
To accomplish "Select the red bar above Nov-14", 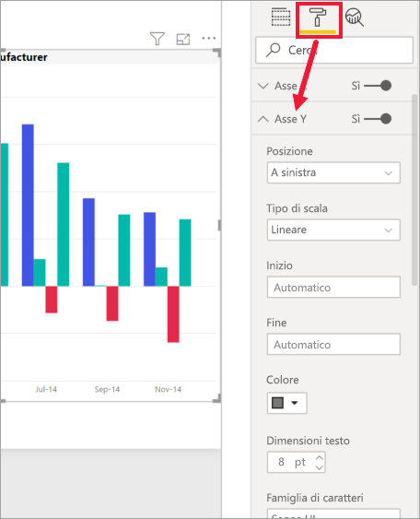I will click(173, 314).
